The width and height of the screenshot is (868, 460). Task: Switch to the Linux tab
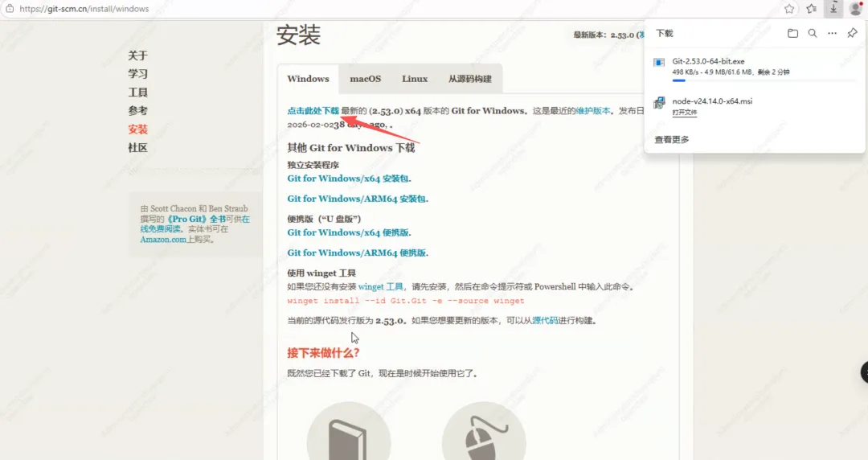coord(415,79)
